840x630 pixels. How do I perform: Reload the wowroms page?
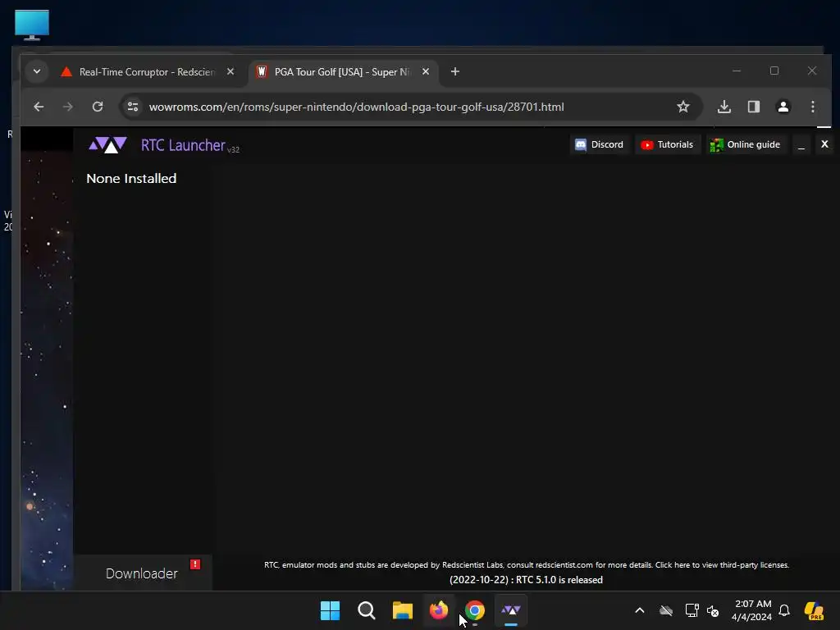coord(98,107)
